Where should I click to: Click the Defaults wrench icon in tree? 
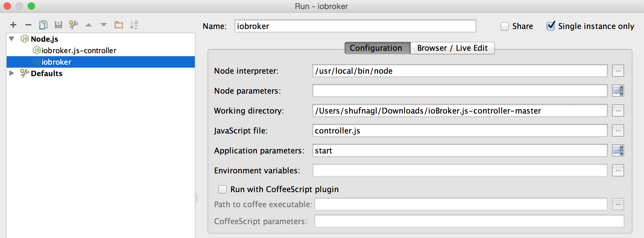point(24,73)
